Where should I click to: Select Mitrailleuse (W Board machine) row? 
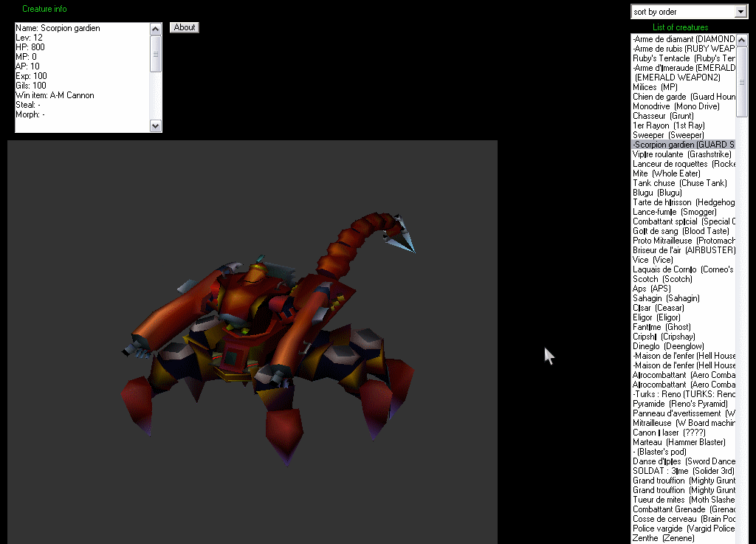click(x=684, y=424)
